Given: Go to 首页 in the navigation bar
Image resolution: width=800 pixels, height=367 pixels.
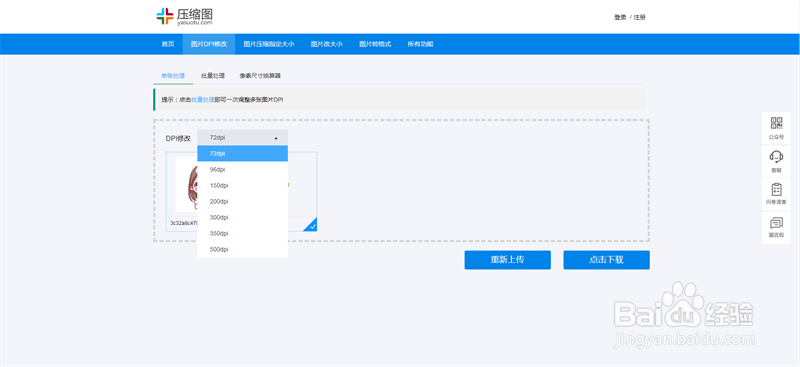Looking at the screenshot, I should pyautogui.click(x=168, y=44).
